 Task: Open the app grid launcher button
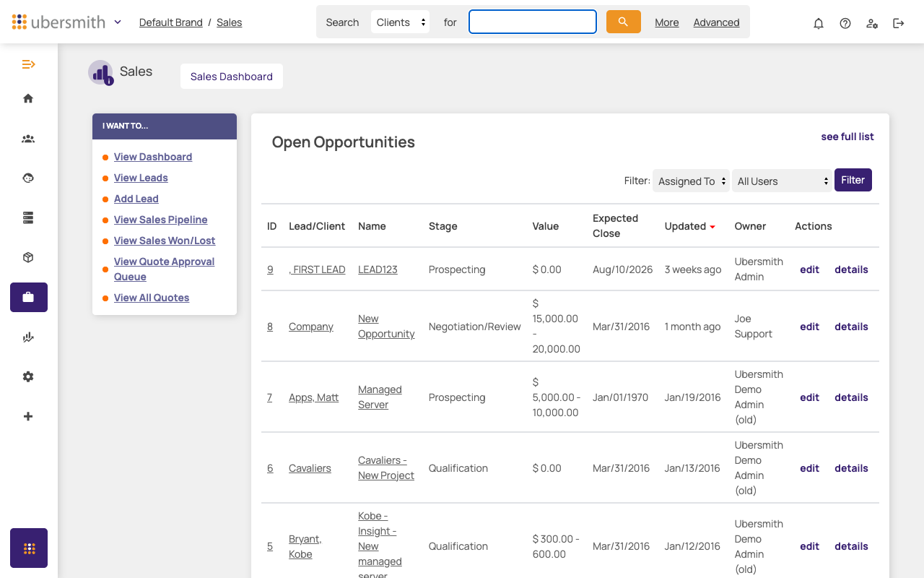[29, 548]
